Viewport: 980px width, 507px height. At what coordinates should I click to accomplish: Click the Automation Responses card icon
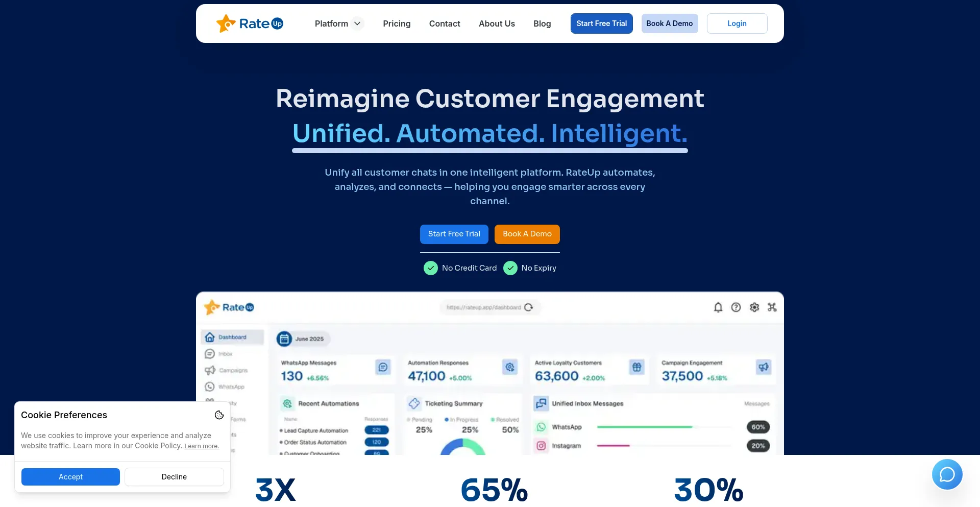pos(510,367)
